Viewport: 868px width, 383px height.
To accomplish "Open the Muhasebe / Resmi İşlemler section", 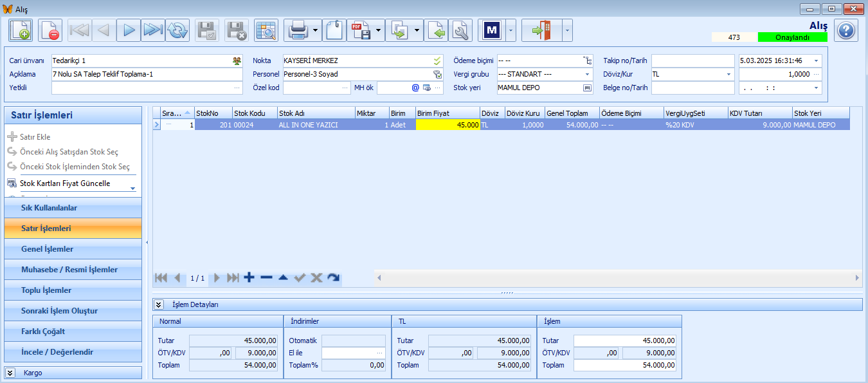I will click(x=73, y=270).
